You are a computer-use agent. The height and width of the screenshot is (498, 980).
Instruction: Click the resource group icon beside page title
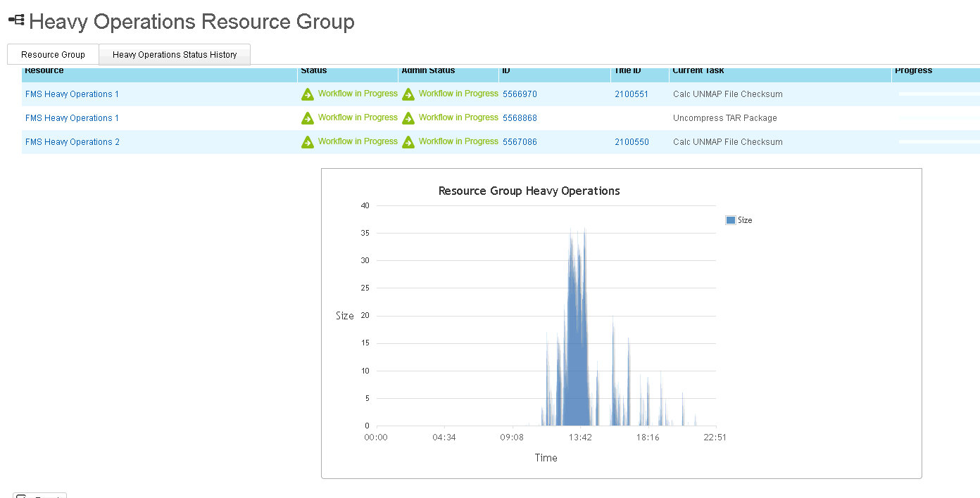pos(16,21)
